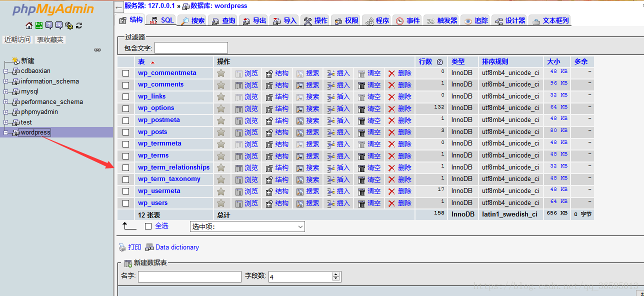644x296 pixels.
Task: Select the wordpress database in tree
Action: pos(35,132)
